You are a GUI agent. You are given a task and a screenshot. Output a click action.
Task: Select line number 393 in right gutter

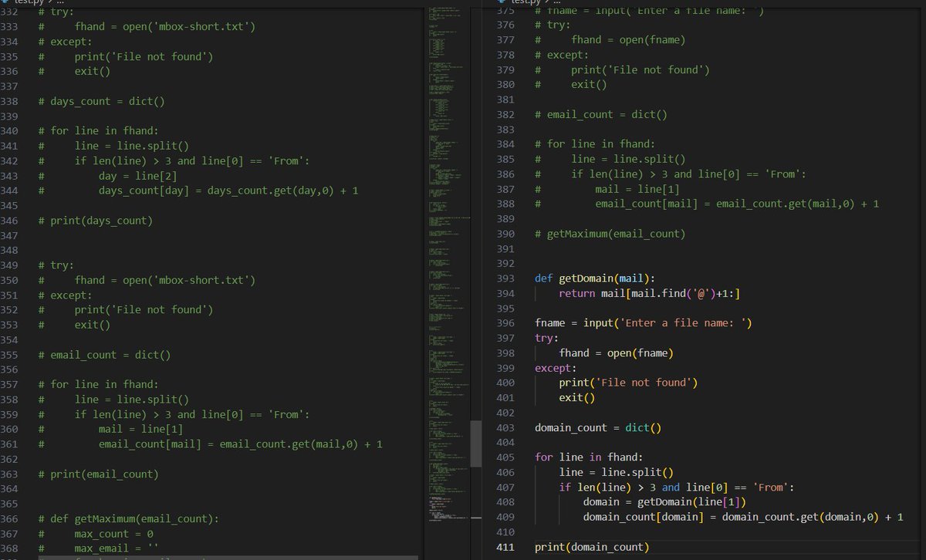[505, 278]
